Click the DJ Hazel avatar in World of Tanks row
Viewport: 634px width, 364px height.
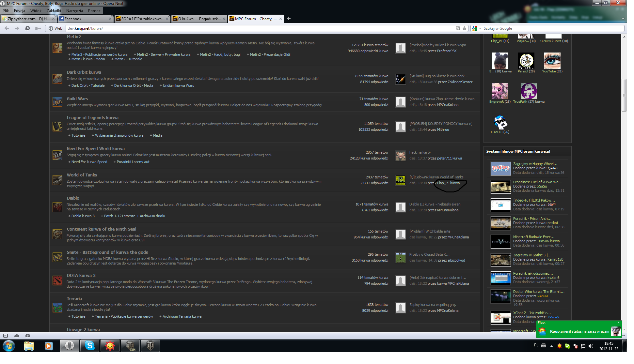pos(401,180)
